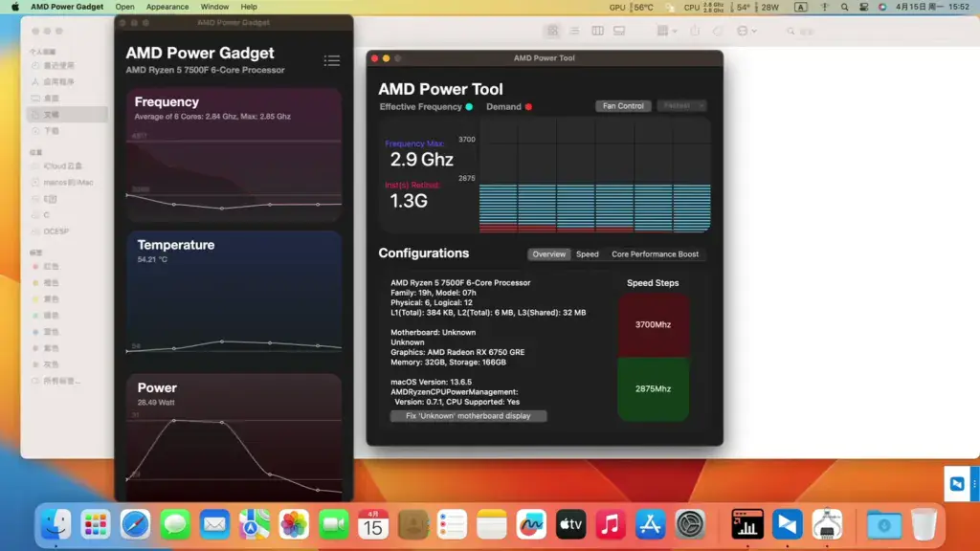Screen dimensions: 980x551
Task: Open FaceTime from the Dock
Action: [x=334, y=524]
